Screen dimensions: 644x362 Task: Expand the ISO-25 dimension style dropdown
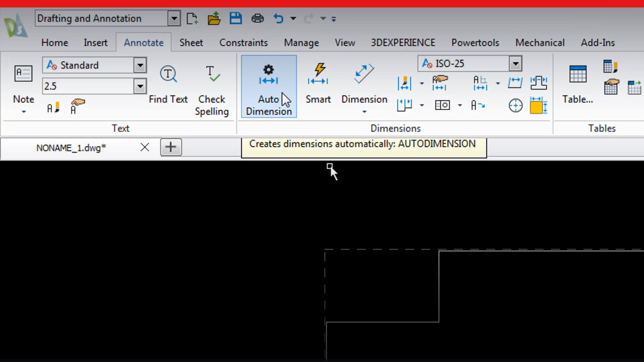(x=516, y=63)
